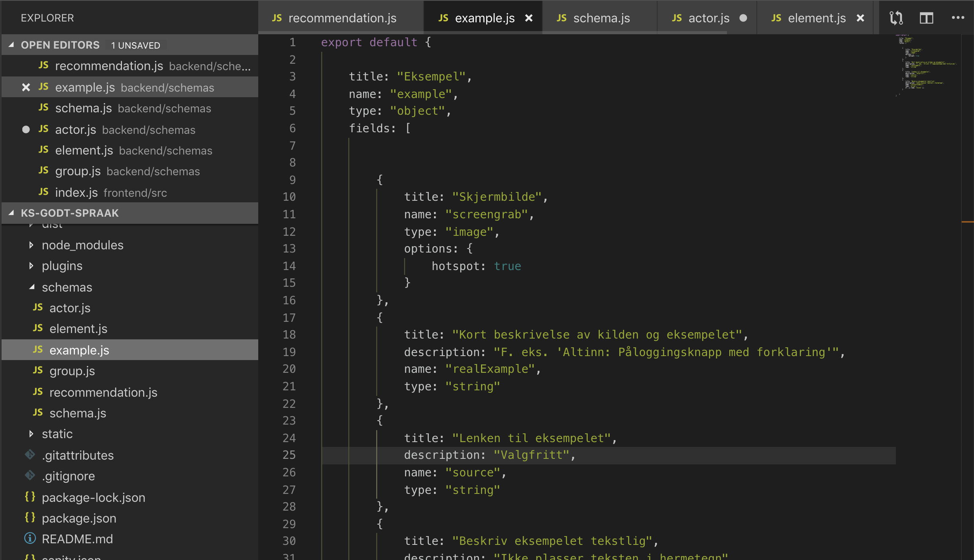Click the git icon beside .gitignore
974x560 pixels.
(x=30, y=475)
